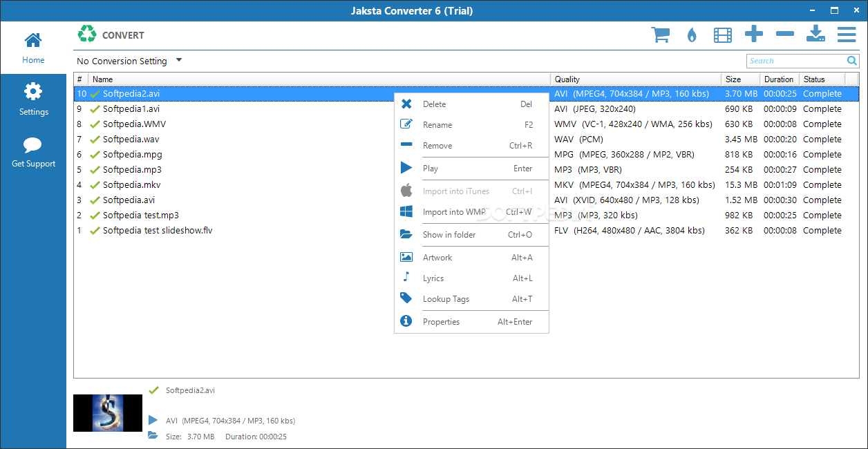Click in the Search input field

(x=796, y=61)
